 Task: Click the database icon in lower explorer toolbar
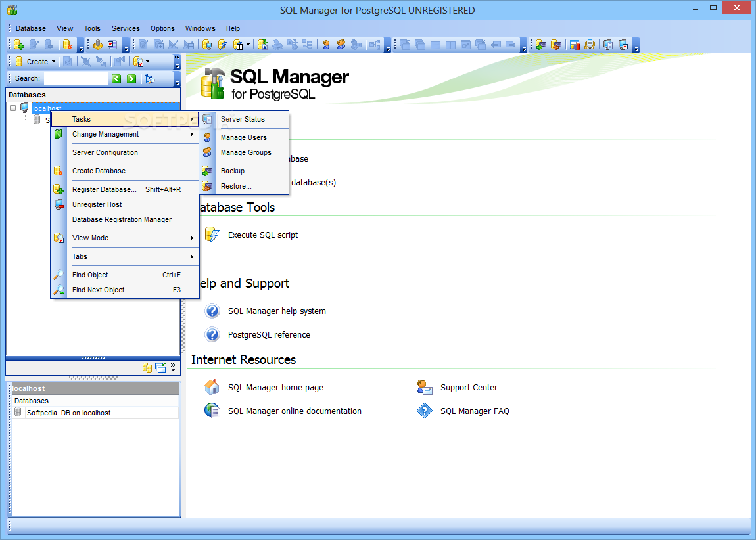click(147, 367)
